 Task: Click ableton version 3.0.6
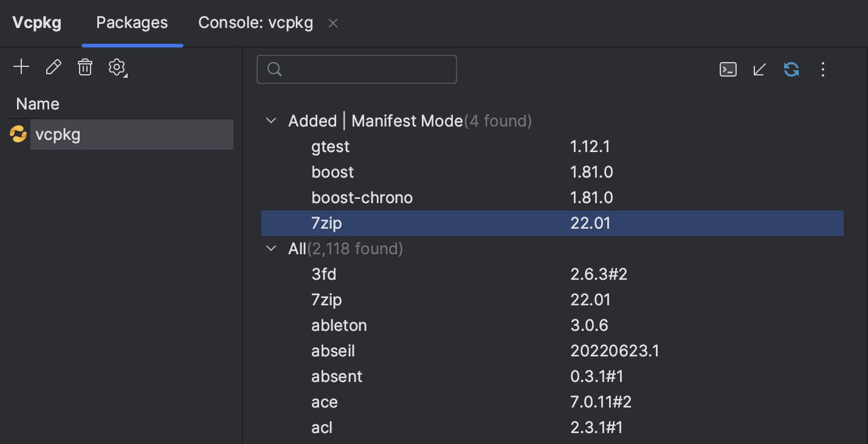coord(589,325)
